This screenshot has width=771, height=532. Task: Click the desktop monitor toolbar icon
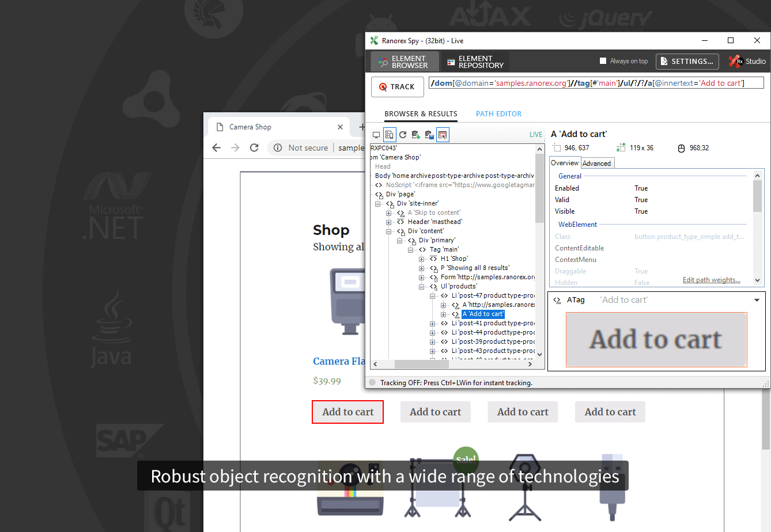point(376,135)
